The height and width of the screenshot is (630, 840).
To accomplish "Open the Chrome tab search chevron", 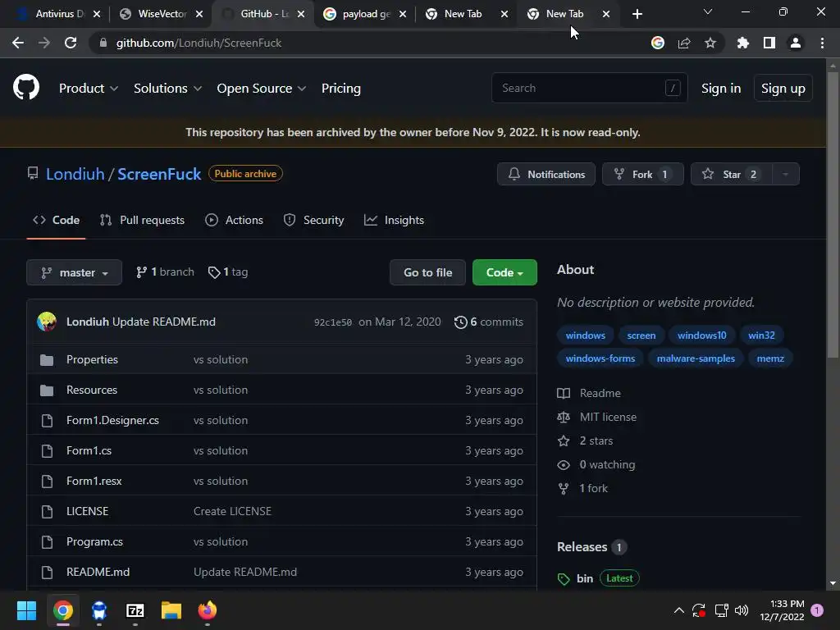I will click(x=708, y=11).
